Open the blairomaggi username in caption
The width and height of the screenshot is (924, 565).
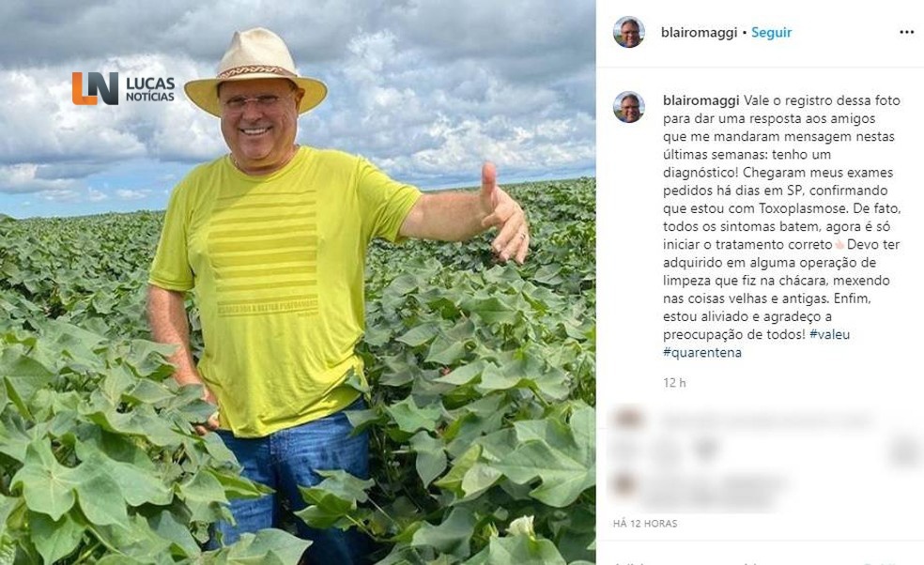(701, 100)
